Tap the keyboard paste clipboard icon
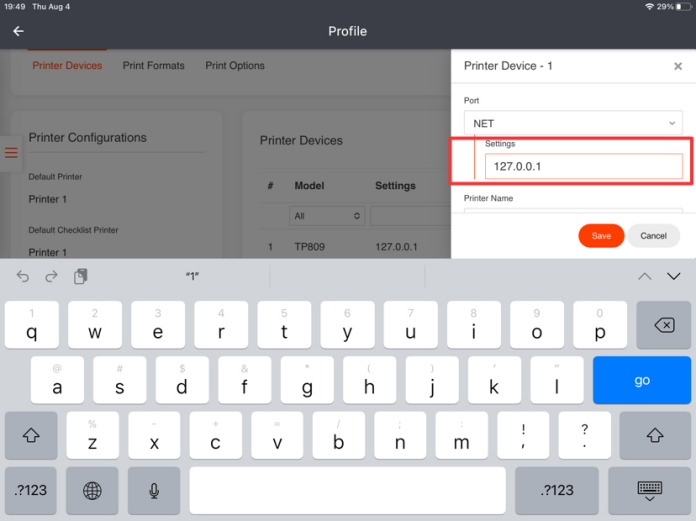This screenshot has width=696, height=521. [x=80, y=276]
